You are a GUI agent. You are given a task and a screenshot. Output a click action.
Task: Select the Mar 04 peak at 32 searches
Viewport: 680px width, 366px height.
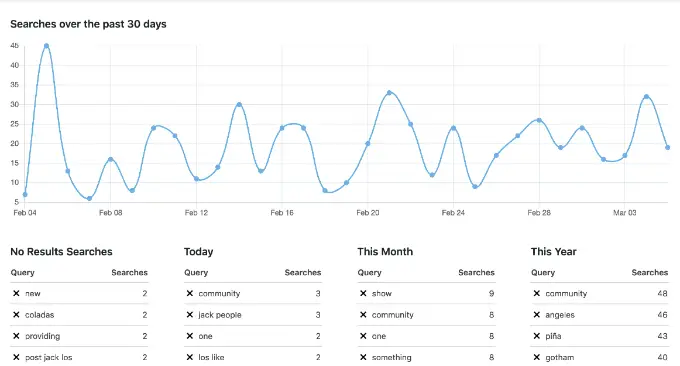point(646,96)
